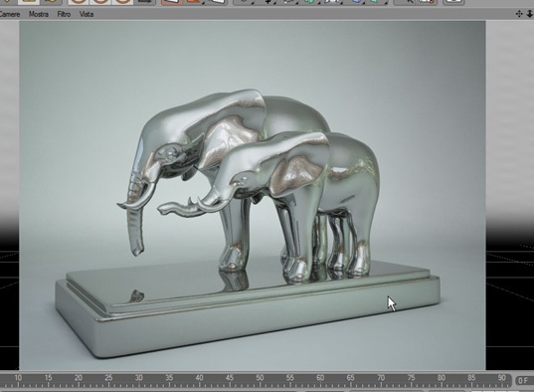Click the green array modeling icon
The width and height of the screenshot is (534, 392).
point(310,1)
